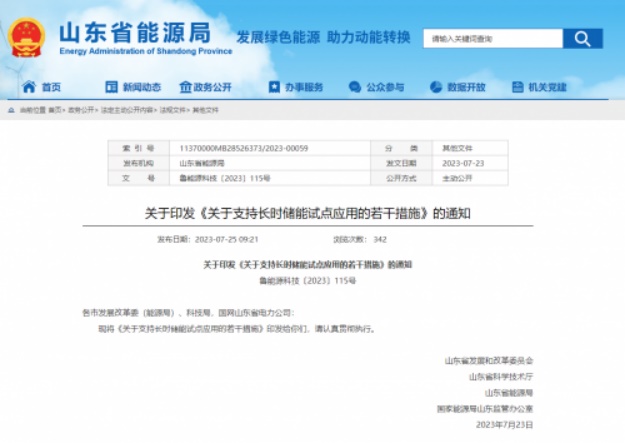
Task: Click the national emblem logo
Action: point(26,38)
